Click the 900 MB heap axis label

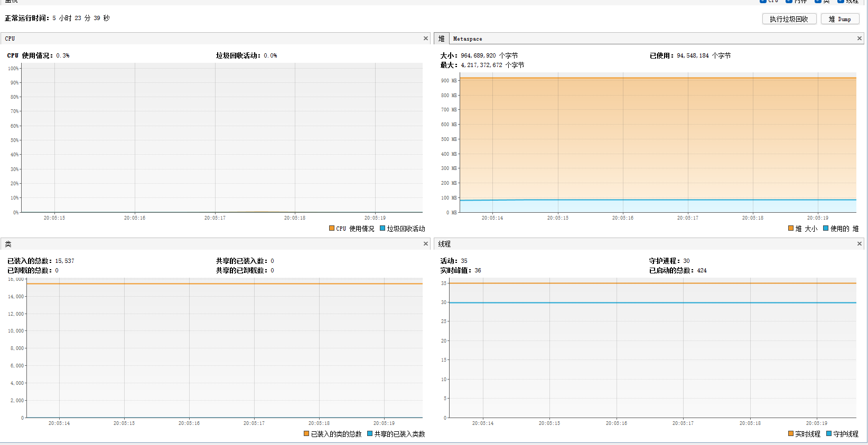click(x=449, y=81)
